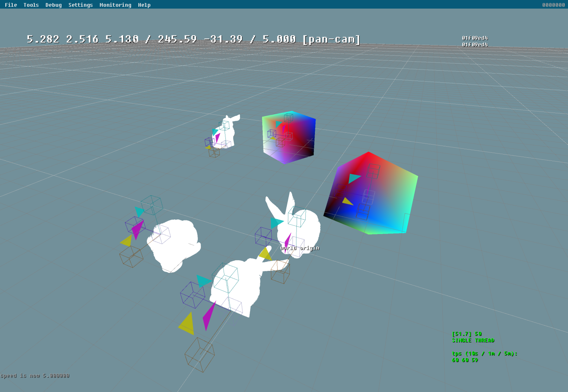This screenshot has width=568, height=392.
Task: Click the magenta arrow of the front bunny gizmo
Action: [209, 316]
